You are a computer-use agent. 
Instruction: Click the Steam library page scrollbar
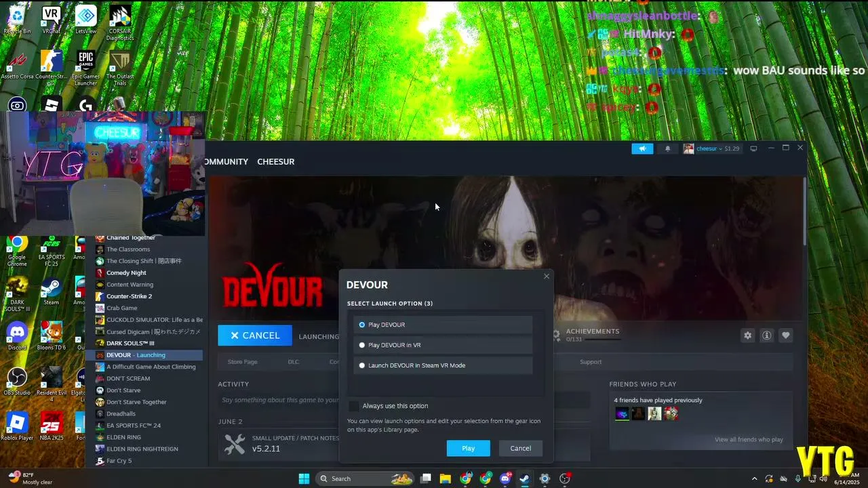click(x=805, y=211)
